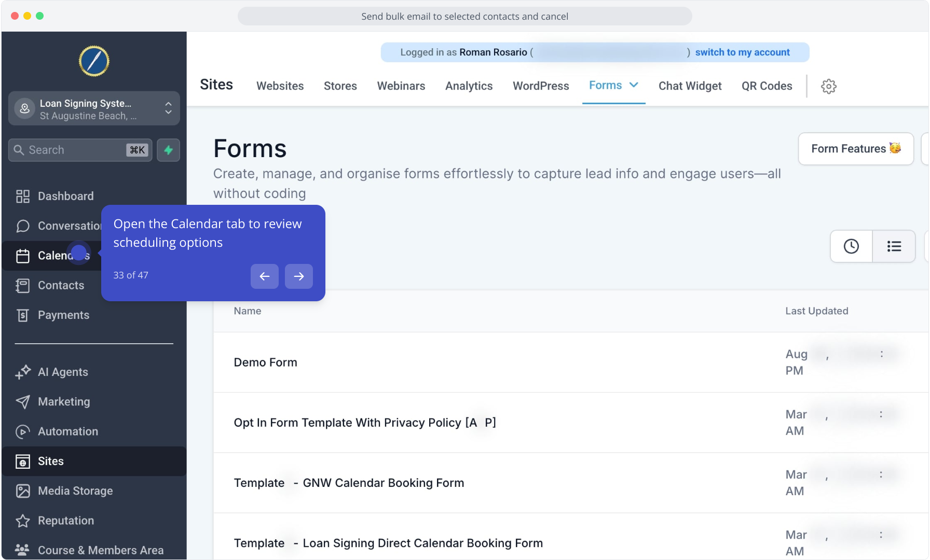Select Sites in the sidebar

coord(94,461)
